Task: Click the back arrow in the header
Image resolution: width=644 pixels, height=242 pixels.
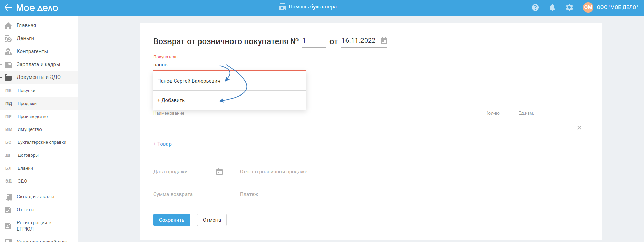Action: [8, 7]
